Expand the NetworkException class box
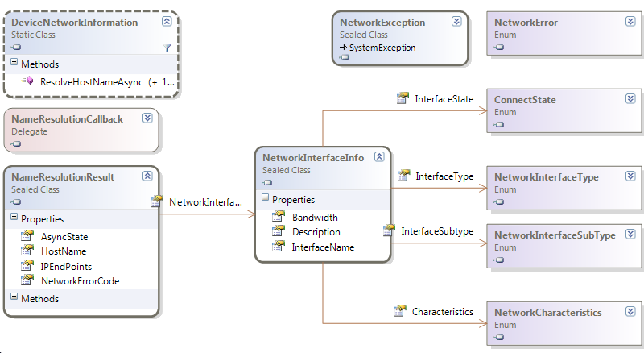This screenshot has height=353, width=644. tap(456, 22)
